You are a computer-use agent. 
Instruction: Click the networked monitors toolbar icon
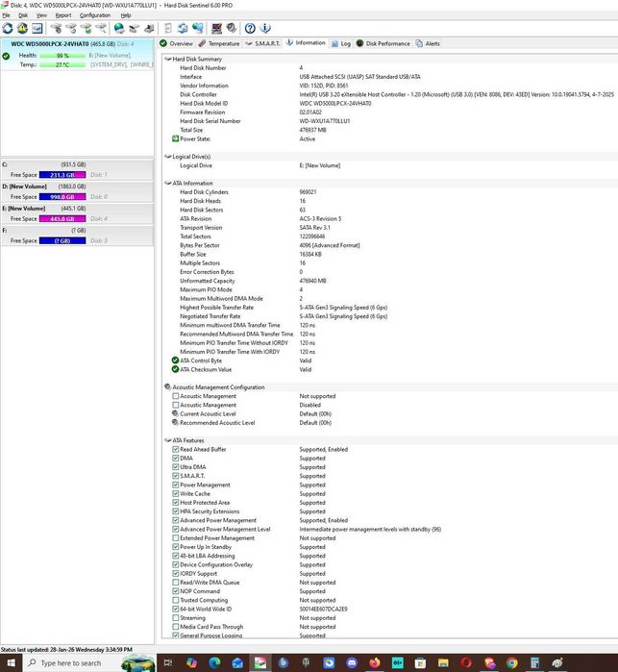point(198,28)
